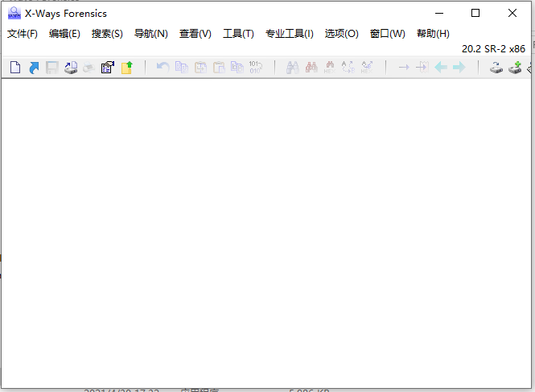535x392 pixels.
Task: Click the Go to offset arrow icon
Action: tap(404, 68)
